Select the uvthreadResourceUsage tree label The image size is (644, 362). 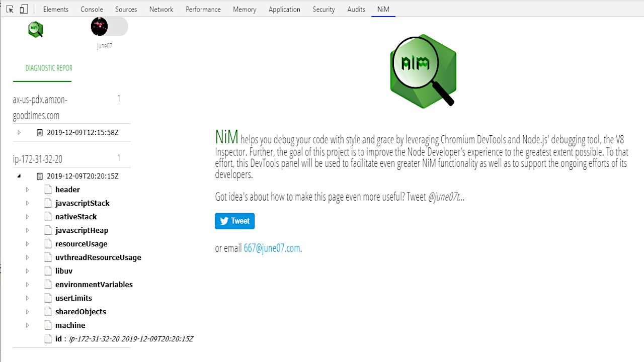98,257
